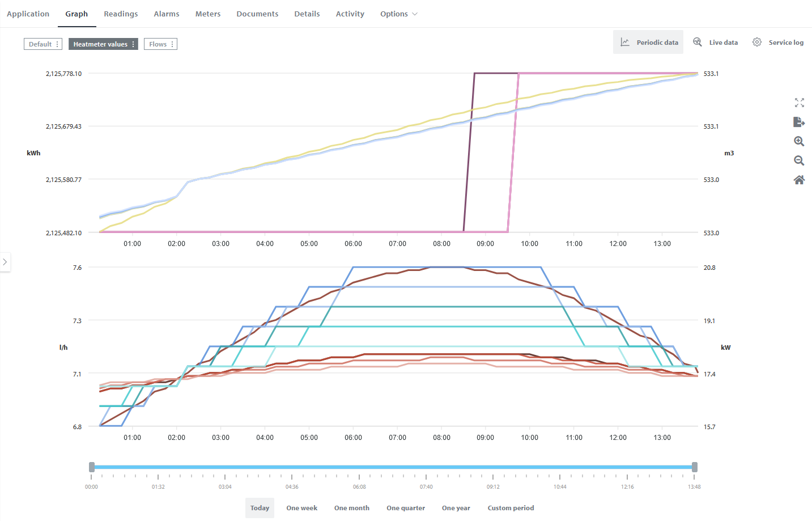
Task: Reset the graph view with the home icon
Action: coord(799,180)
